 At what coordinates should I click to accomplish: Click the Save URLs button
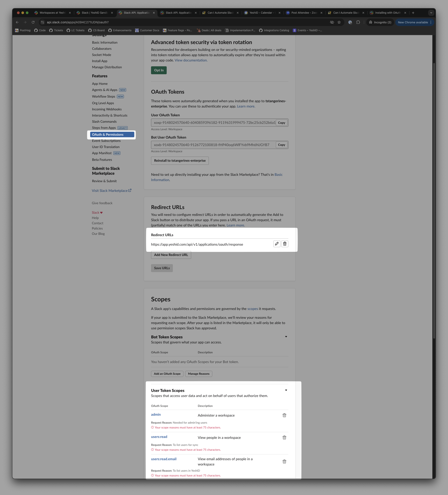pos(162,268)
